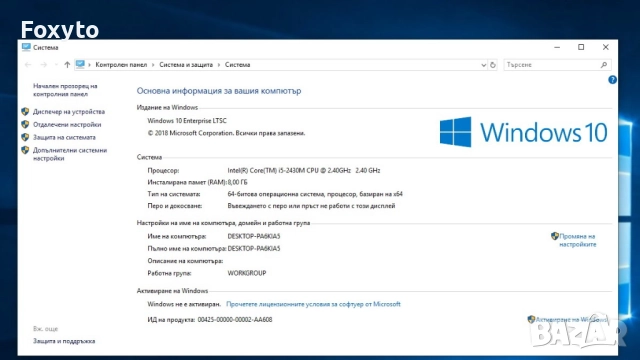Viewport: 640px width, 360px height.
Task: Click shield icon beside Защита на системата
Action: tap(25, 137)
